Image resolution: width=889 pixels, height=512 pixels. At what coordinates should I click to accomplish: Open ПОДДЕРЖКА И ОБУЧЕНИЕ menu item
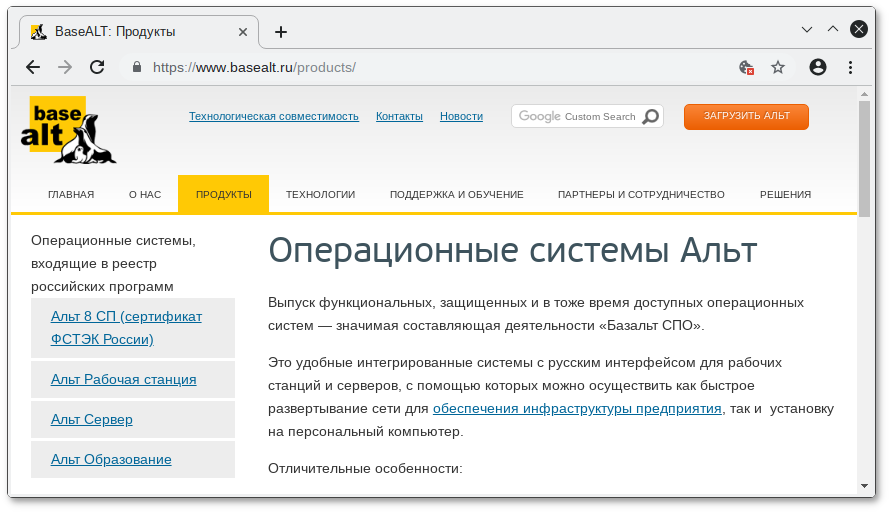pos(456,194)
